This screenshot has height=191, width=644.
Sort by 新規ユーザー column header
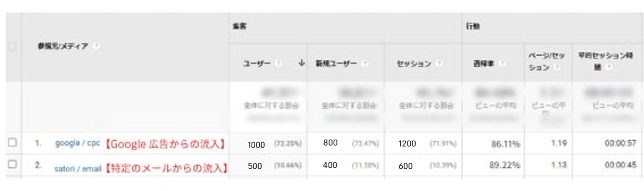[x=337, y=63]
